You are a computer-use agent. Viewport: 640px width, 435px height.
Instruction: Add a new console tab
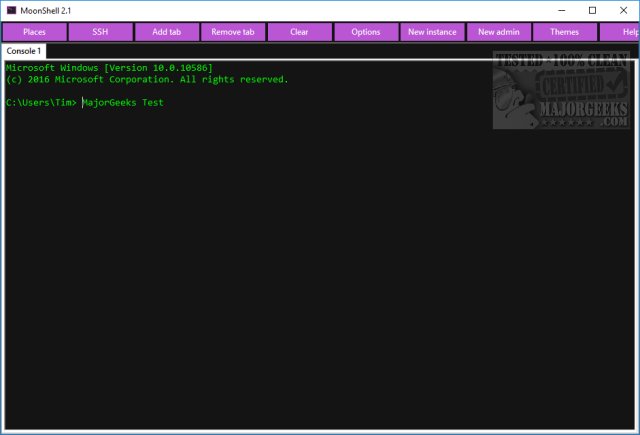pos(167,32)
